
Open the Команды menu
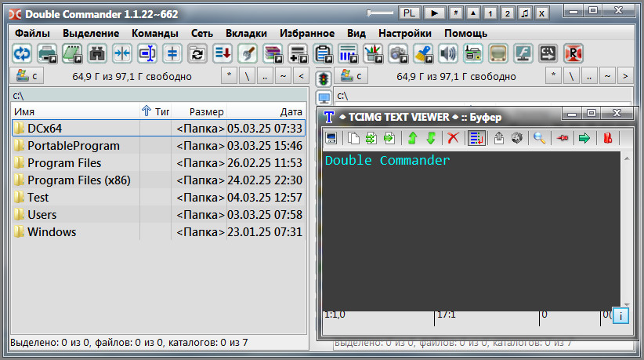click(155, 33)
